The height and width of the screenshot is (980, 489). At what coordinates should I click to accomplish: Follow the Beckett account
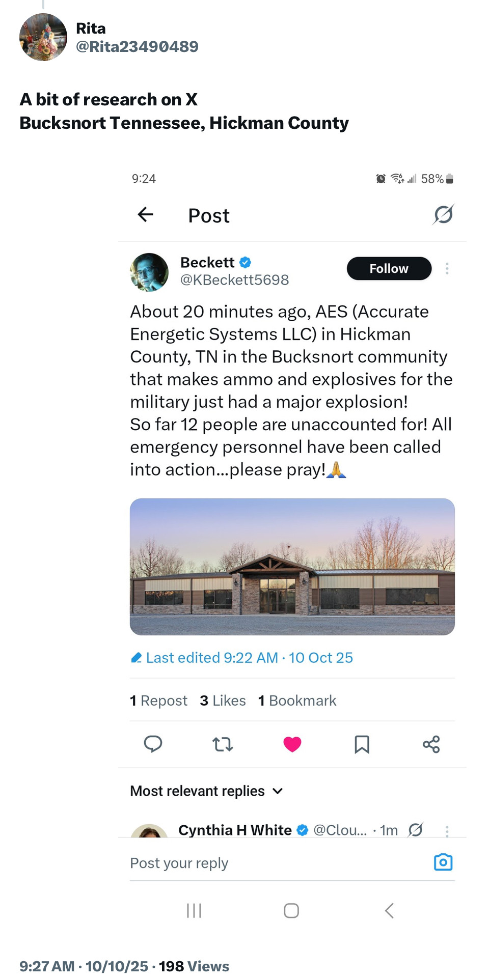[x=389, y=268]
